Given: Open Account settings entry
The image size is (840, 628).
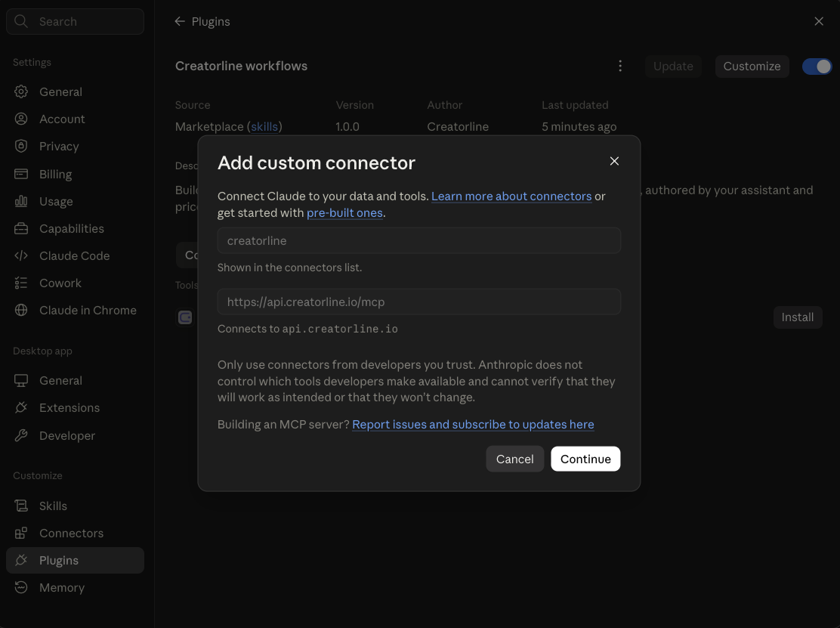Looking at the screenshot, I should (75, 119).
